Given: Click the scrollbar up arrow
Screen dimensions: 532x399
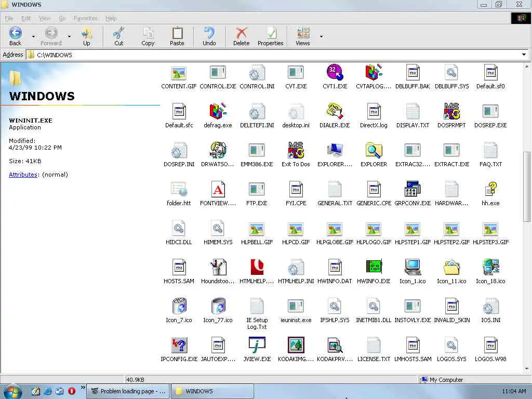Looking at the screenshot, I should (x=527, y=67).
